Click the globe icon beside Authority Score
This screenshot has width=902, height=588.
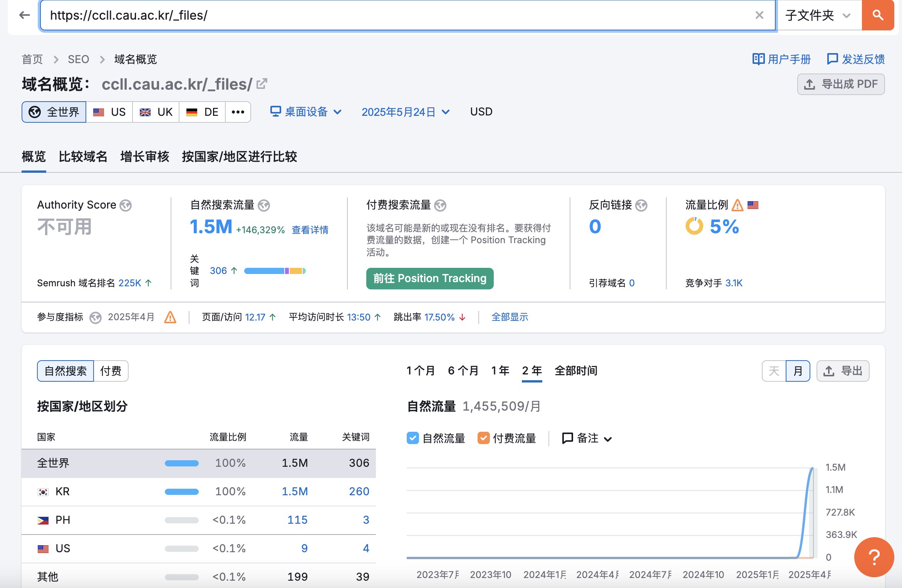[126, 205]
